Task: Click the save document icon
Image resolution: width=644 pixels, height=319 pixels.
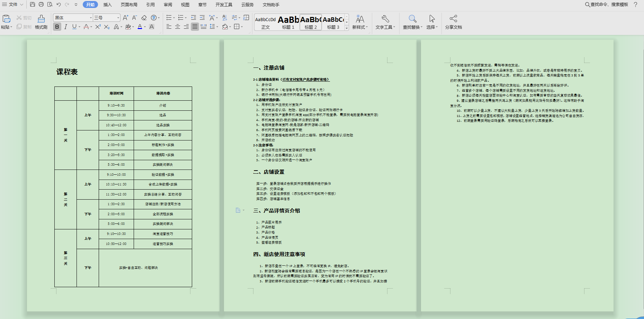Action: (x=33, y=4)
